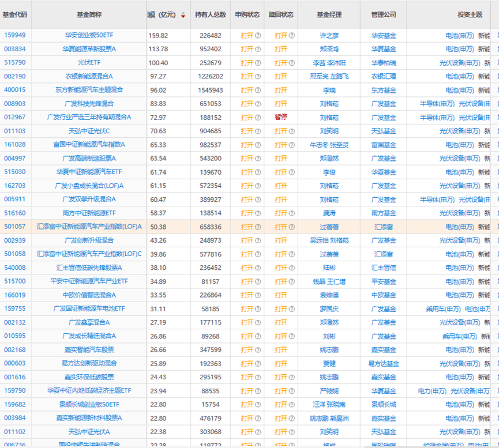
Task: Click the 投资主题 column header
Action: tap(470, 14)
